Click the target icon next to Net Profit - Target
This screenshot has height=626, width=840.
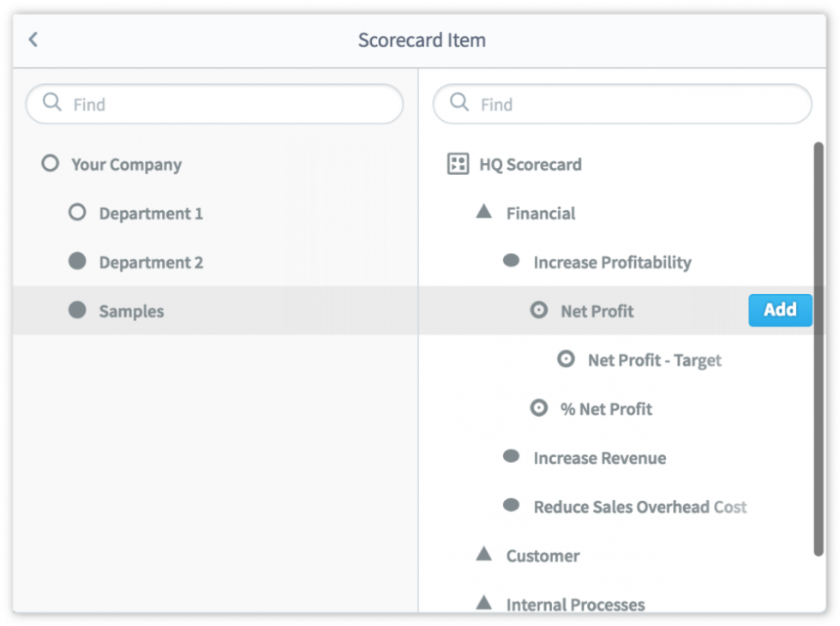[x=566, y=359]
